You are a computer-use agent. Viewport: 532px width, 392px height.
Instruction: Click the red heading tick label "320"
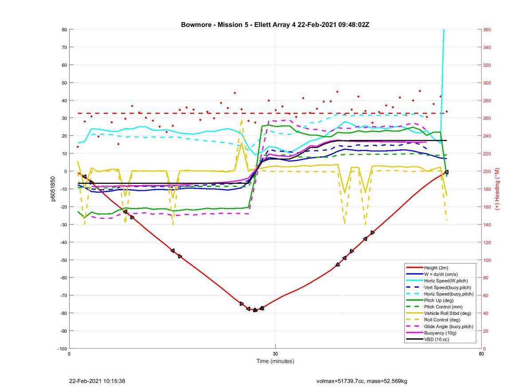488,65
